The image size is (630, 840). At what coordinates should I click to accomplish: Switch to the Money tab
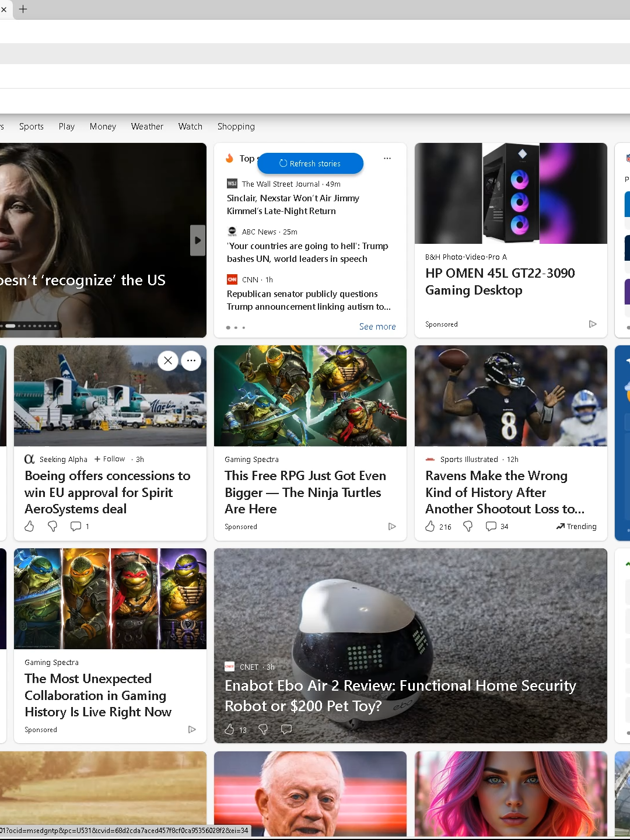click(x=103, y=127)
